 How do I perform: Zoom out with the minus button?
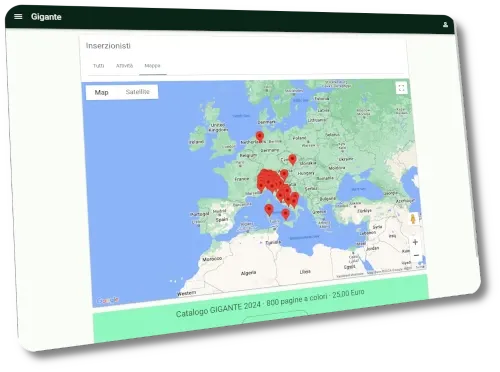pos(416,256)
